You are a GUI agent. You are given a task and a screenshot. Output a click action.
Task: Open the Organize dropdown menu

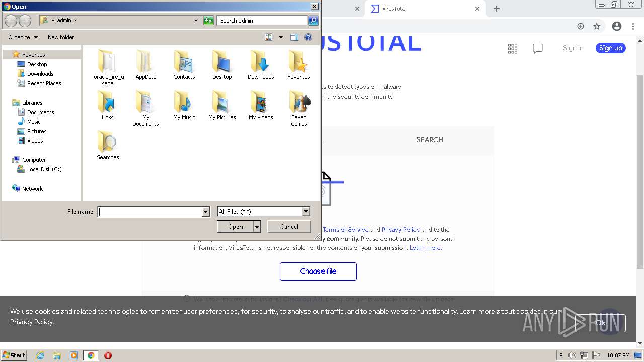click(x=23, y=37)
